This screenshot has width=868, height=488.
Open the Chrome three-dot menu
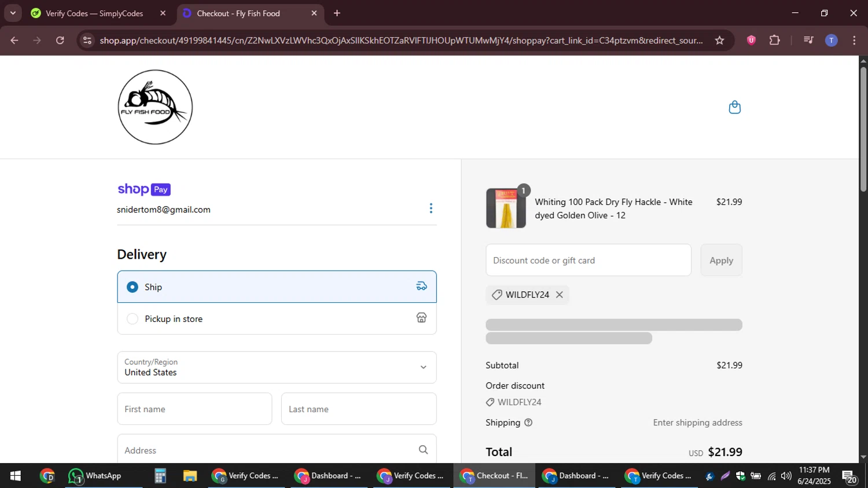[854, 40]
